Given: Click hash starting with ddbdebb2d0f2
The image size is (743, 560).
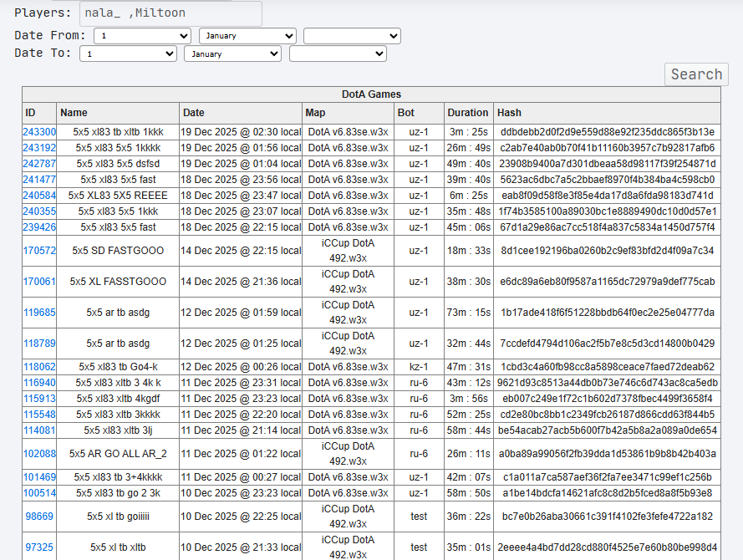Looking at the screenshot, I should point(607,132).
